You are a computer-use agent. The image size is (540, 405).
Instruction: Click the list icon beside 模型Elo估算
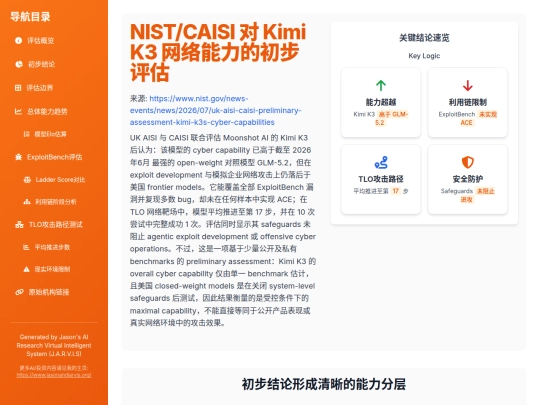click(27, 134)
